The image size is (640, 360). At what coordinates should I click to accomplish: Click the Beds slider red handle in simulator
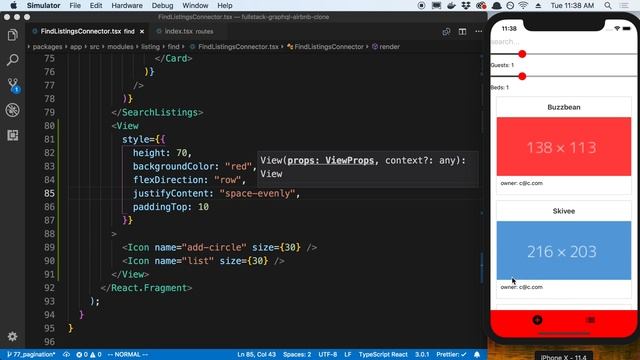click(x=522, y=76)
